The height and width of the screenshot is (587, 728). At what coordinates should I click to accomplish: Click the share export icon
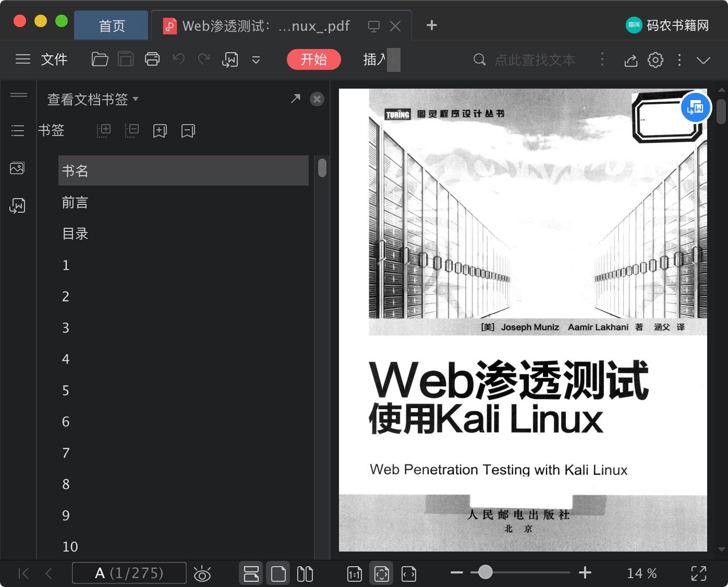(631, 60)
